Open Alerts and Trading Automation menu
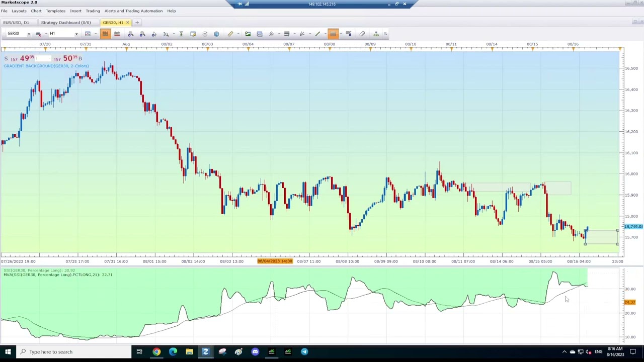This screenshot has height=362, width=644. point(133,11)
